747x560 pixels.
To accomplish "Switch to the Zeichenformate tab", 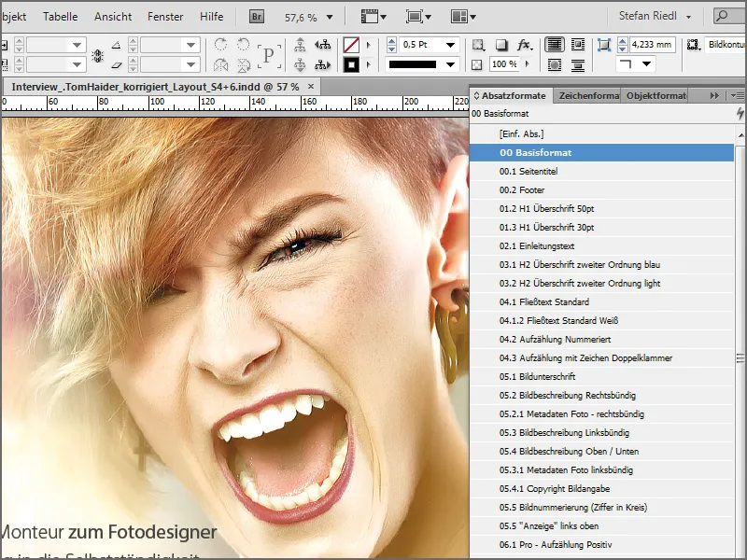I will coord(589,96).
